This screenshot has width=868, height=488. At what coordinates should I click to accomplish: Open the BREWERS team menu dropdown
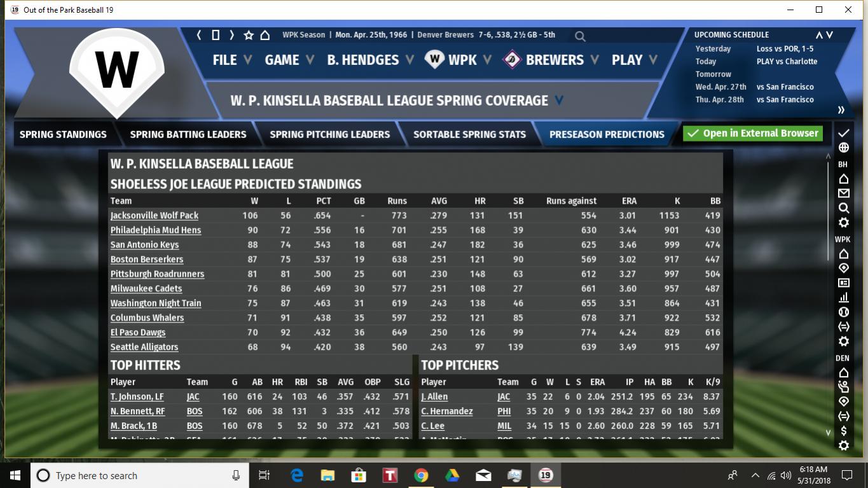[551, 60]
